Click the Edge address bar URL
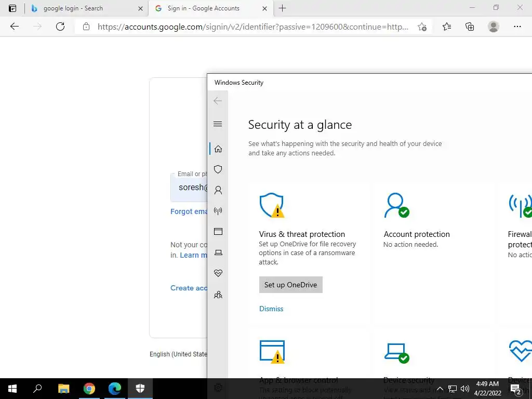532x399 pixels. click(253, 27)
